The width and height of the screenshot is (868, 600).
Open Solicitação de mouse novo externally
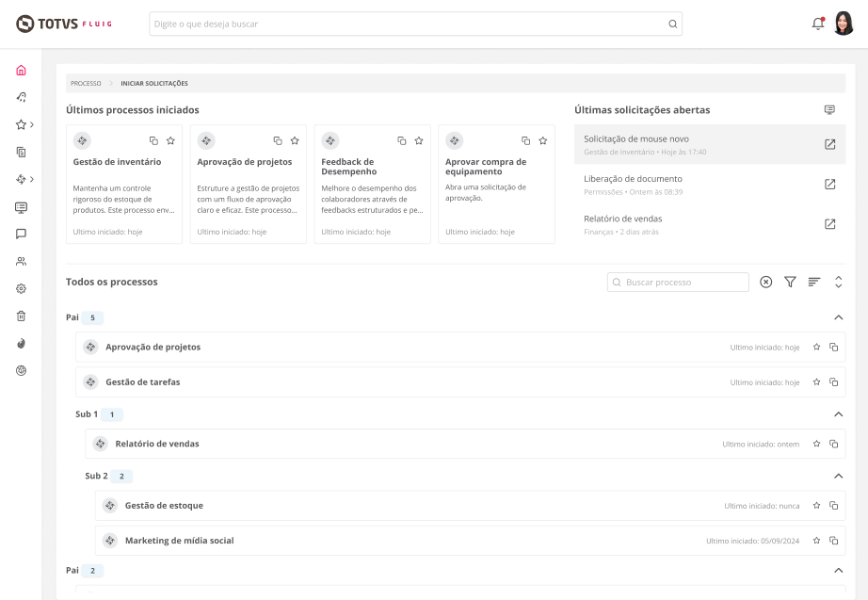tap(829, 144)
